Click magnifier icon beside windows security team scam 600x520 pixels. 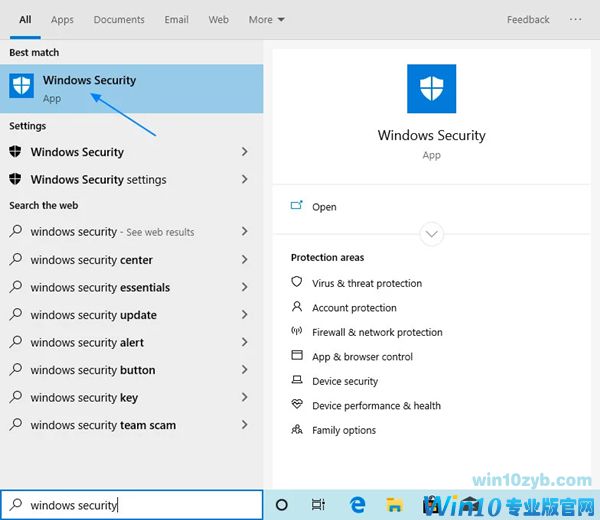tap(16, 424)
